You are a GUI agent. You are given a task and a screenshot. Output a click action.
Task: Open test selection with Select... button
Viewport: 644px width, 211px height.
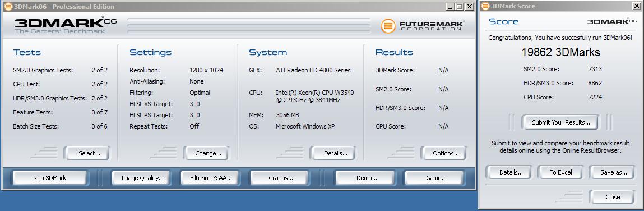[87, 153]
